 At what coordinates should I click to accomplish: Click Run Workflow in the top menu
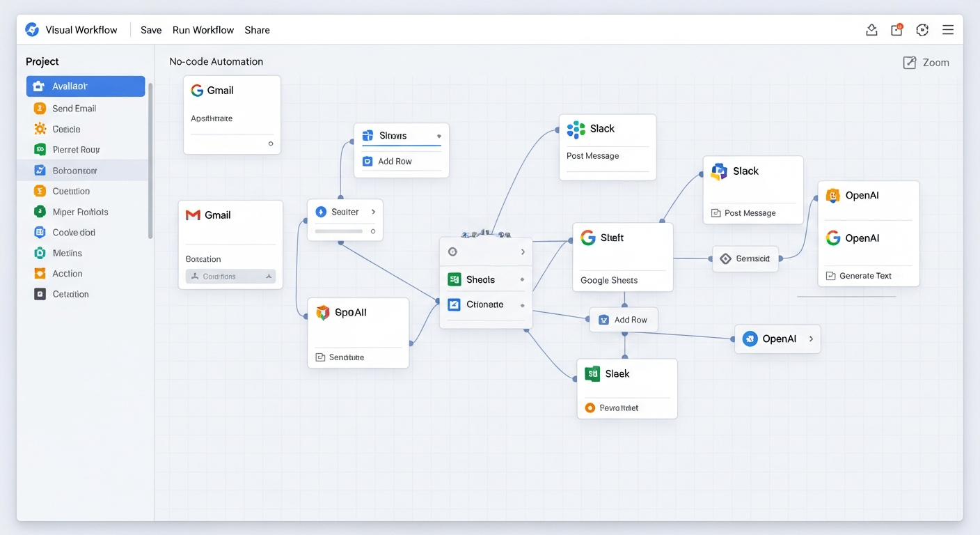203,30
